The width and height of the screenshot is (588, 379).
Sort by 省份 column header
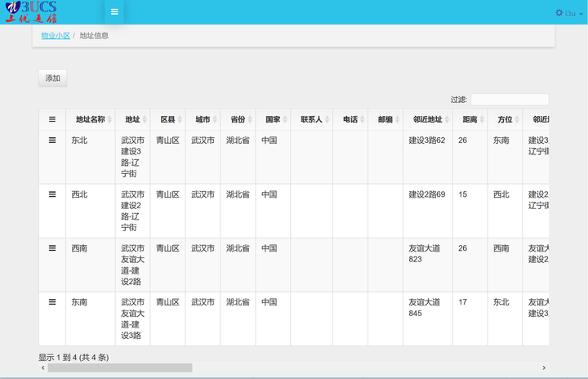[238, 119]
